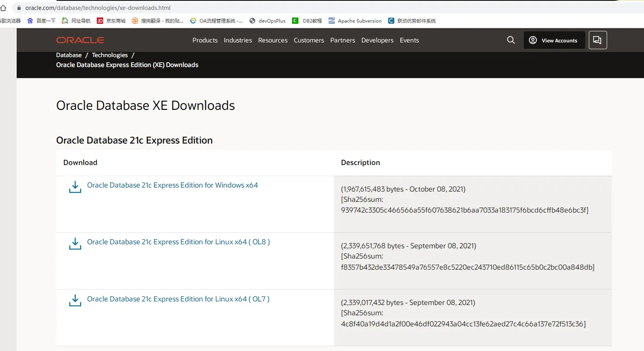Download Oracle Database 21c Linux x64 OL8

pos(178,242)
